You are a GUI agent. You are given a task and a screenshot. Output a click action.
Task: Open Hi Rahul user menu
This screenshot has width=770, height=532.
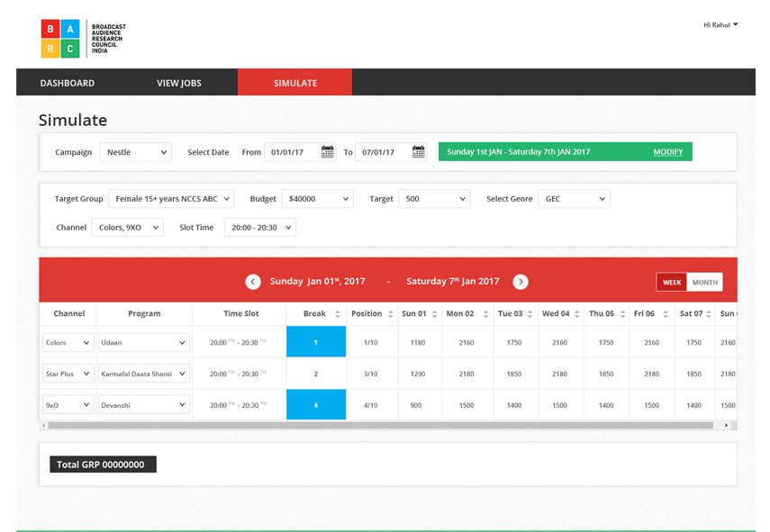pos(720,25)
